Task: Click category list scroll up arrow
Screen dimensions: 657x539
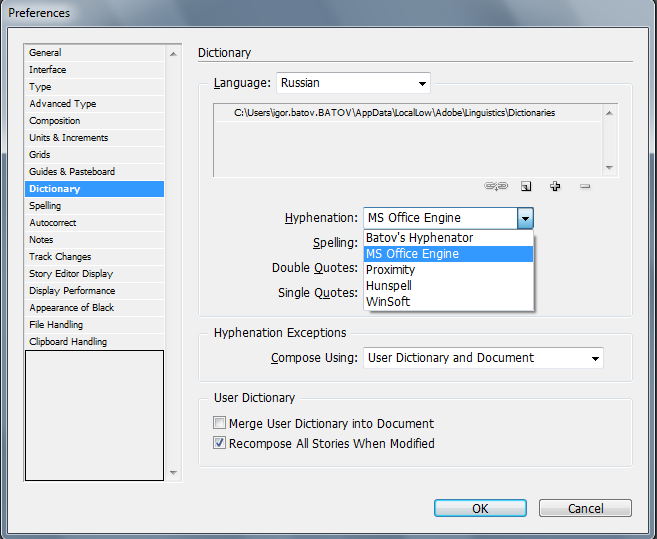Action: (x=173, y=54)
